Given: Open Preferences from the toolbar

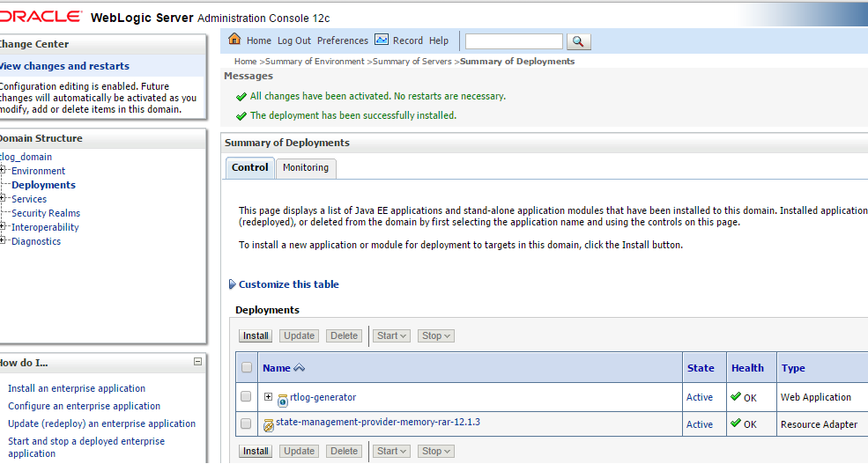Looking at the screenshot, I should point(342,41).
